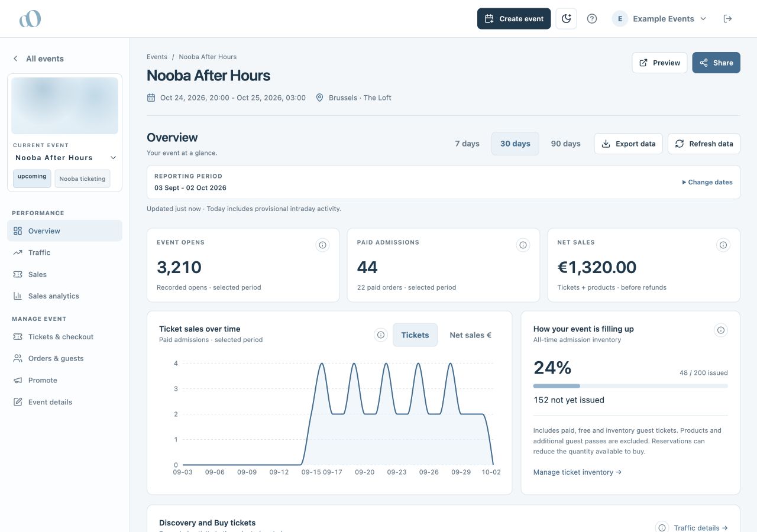The height and width of the screenshot is (532, 757).
Task: Open the help question mark icon
Action: pos(591,19)
